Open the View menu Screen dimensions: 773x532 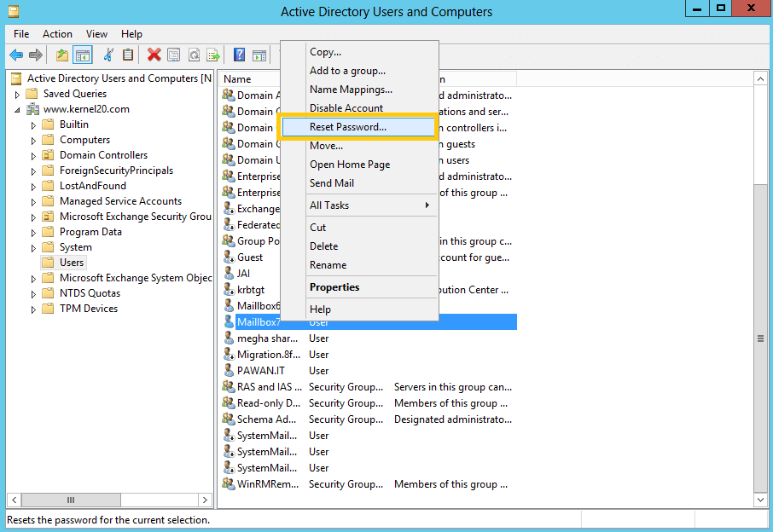coord(96,34)
